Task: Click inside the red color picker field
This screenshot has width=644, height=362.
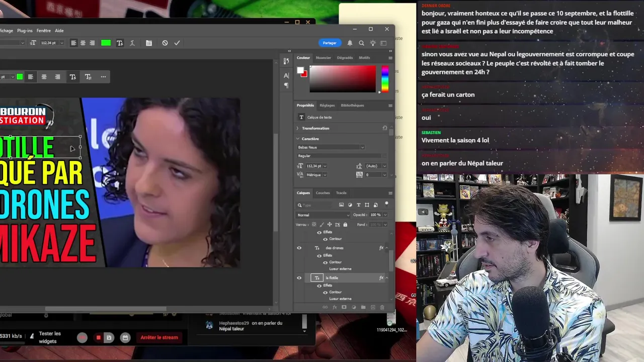Action: tap(343, 78)
